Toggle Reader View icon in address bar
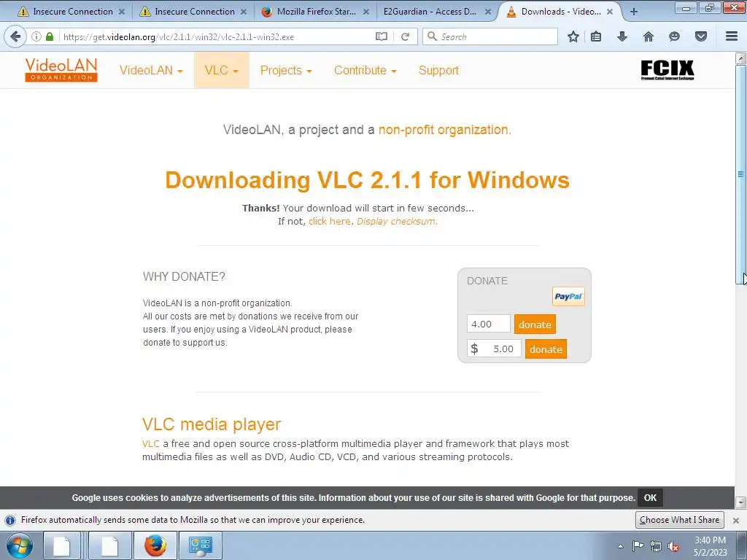747x560 pixels. tap(381, 36)
